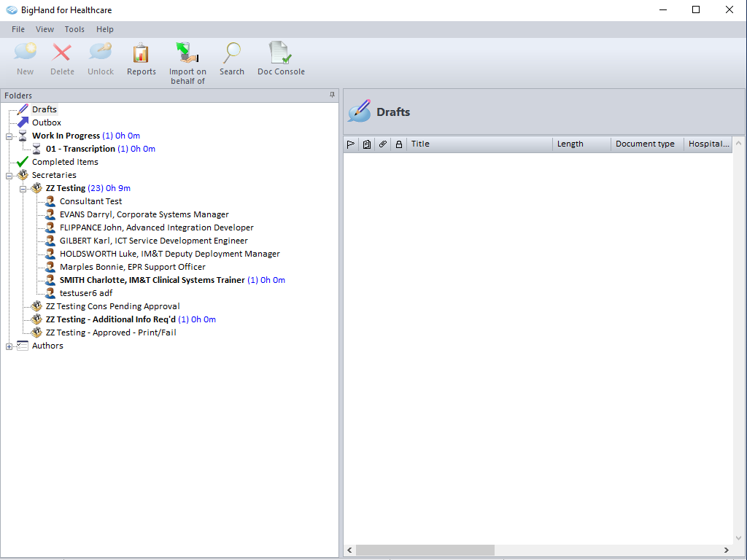Click the Work In Progress hourglass icon

coord(23,136)
